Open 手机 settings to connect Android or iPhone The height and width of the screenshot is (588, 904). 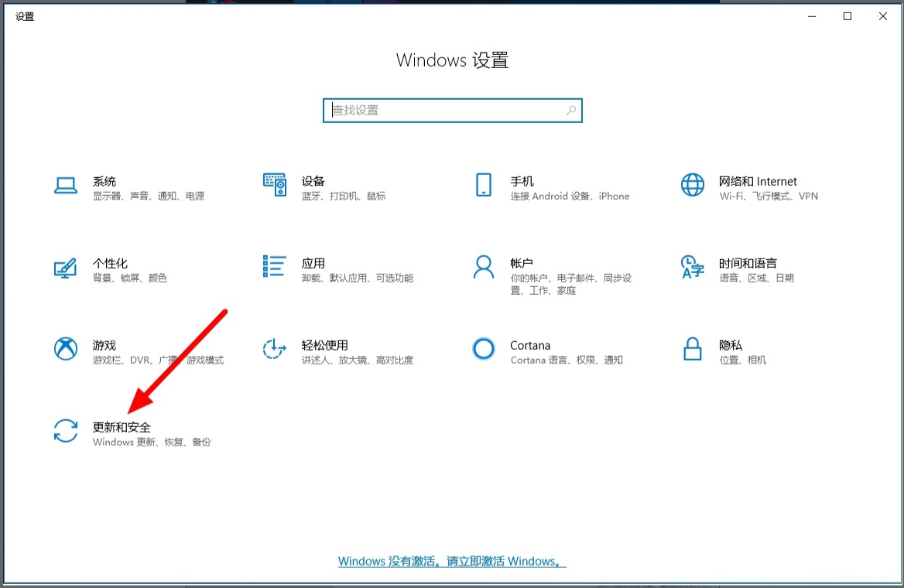tap(483, 186)
